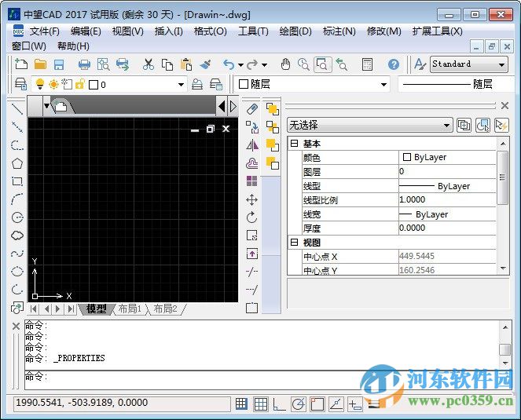Open help with the question mark icon
Viewport: 521px width, 420px height.
tap(394, 64)
